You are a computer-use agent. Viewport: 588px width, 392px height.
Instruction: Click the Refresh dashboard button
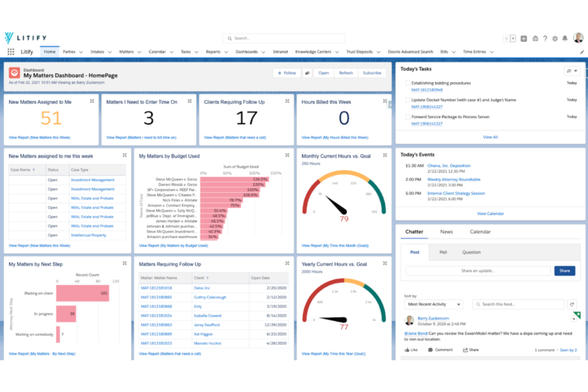coord(346,73)
